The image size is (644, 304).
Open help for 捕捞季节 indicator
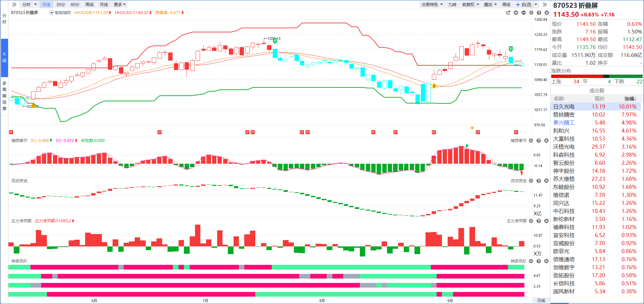[x=538, y=141]
